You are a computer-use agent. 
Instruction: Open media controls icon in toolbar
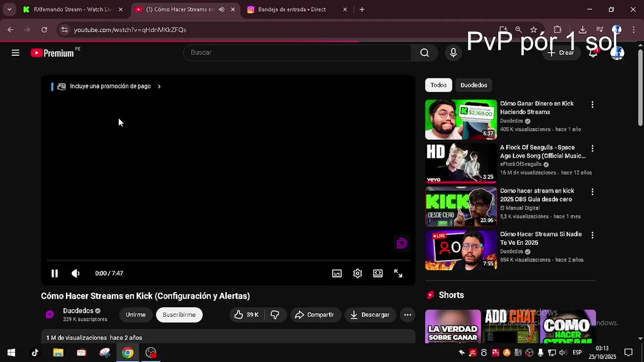[600, 30]
